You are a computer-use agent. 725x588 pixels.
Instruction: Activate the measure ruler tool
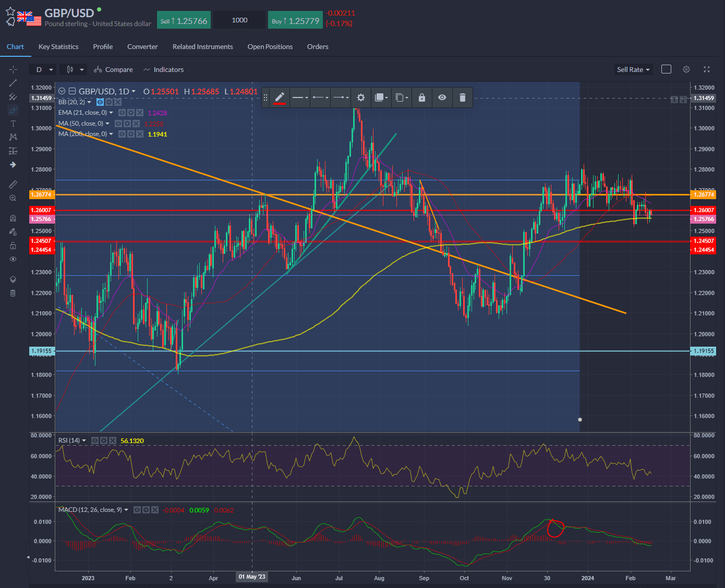coord(13,184)
